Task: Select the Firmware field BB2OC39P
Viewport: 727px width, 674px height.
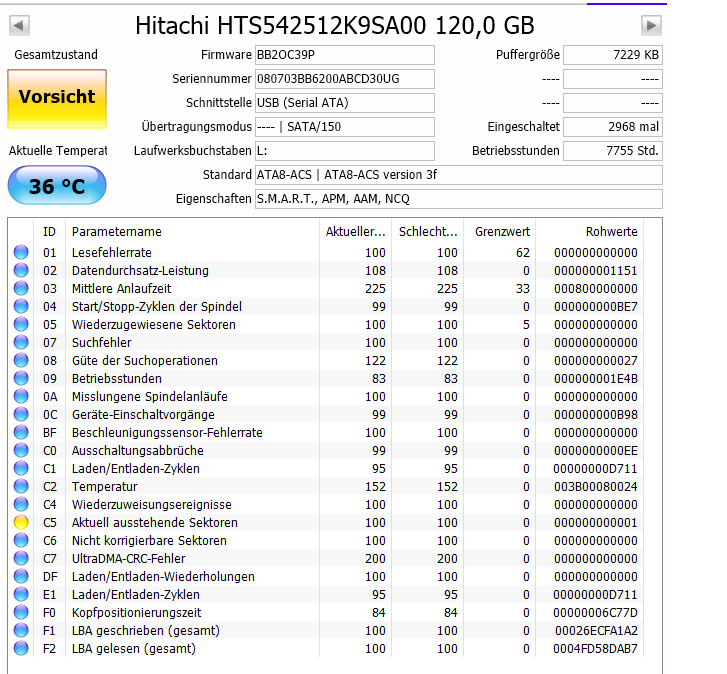Action: [345, 55]
